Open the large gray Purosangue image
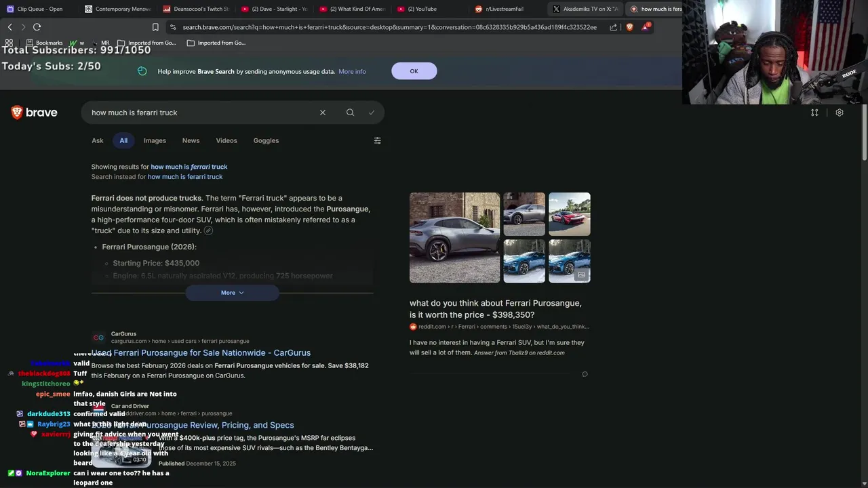 [x=454, y=237]
